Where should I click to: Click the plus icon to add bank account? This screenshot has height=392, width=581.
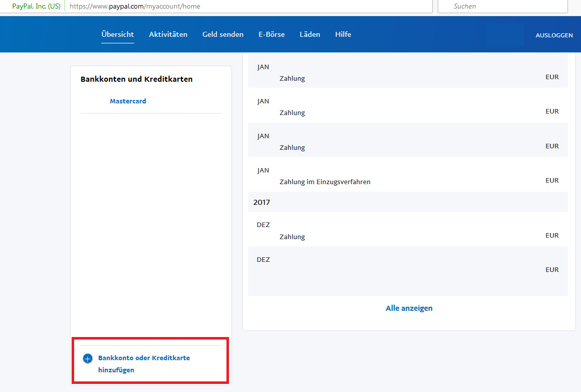(x=87, y=358)
